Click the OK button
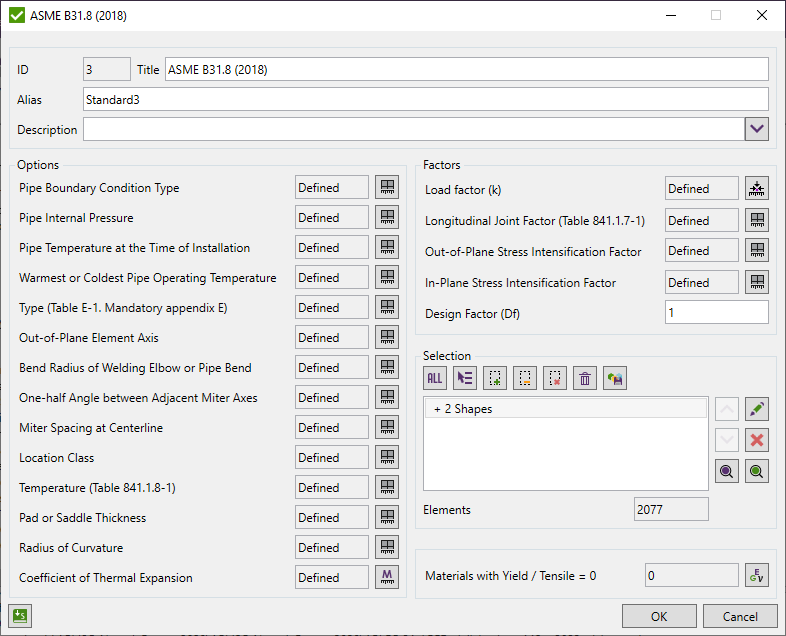 (x=659, y=616)
